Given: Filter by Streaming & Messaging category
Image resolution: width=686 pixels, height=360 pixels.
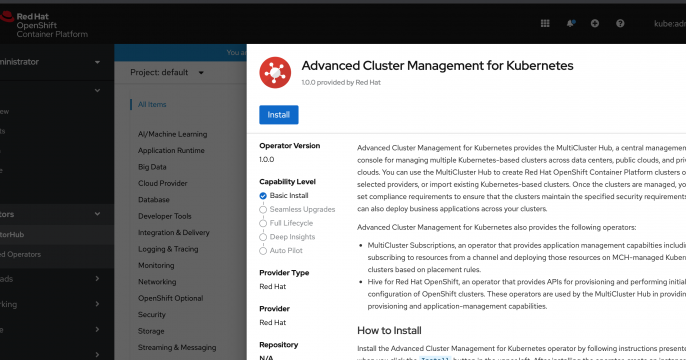Looking at the screenshot, I should pos(177,347).
